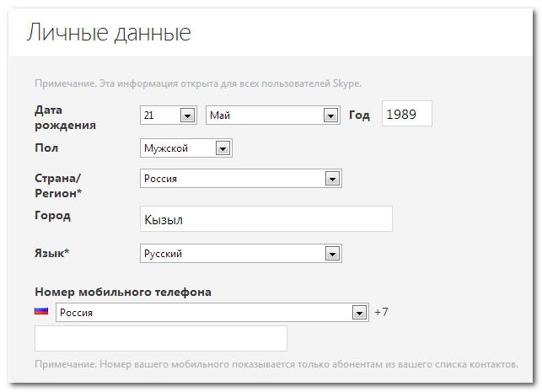Click the arrow button on the day dropdown
Screen dimensions: 542x392
pyautogui.click(x=188, y=115)
